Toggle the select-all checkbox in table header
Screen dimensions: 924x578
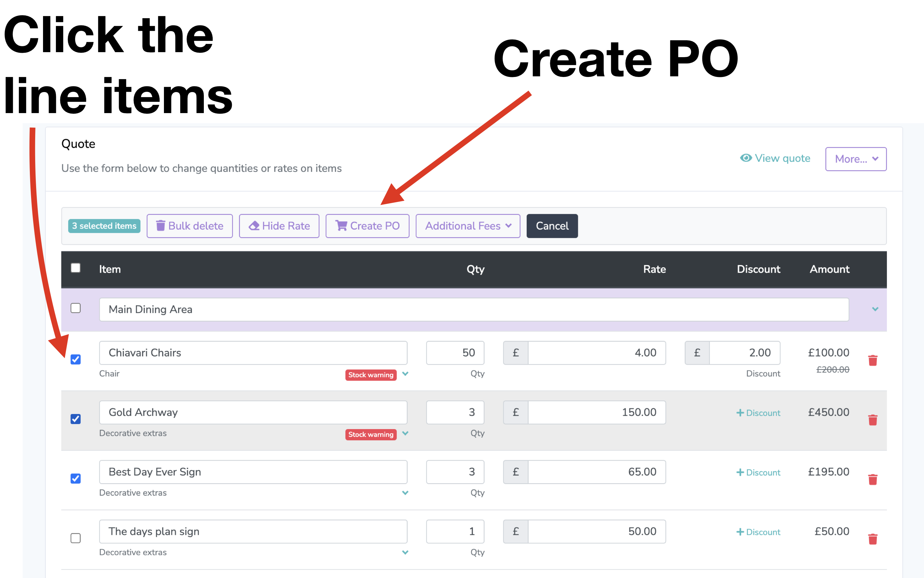76,268
